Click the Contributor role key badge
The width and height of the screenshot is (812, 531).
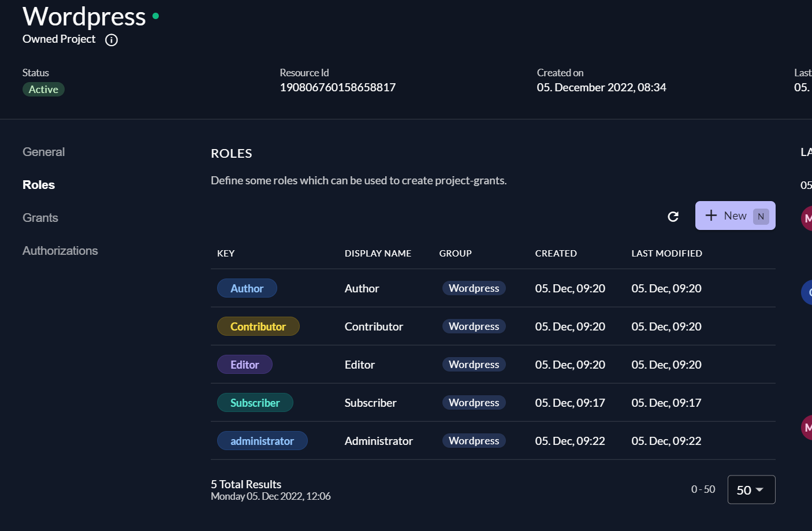click(x=258, y=326)
